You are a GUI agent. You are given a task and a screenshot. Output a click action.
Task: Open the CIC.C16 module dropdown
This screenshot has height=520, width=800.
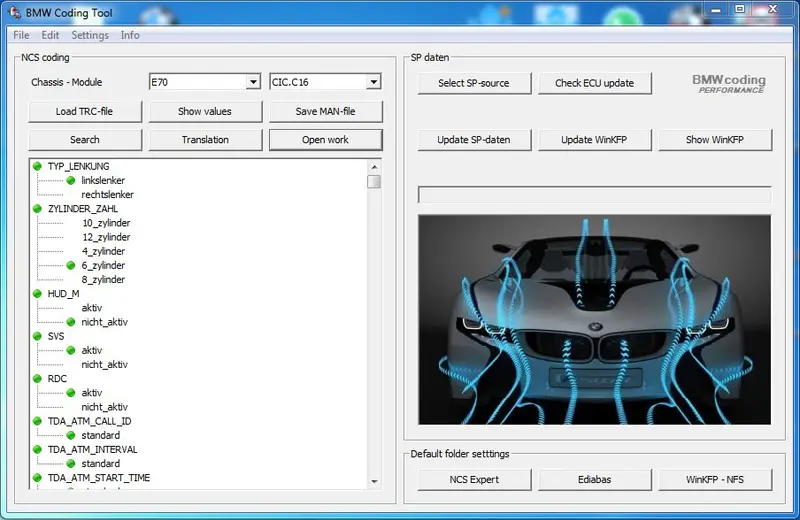click(x=373, y=82)
